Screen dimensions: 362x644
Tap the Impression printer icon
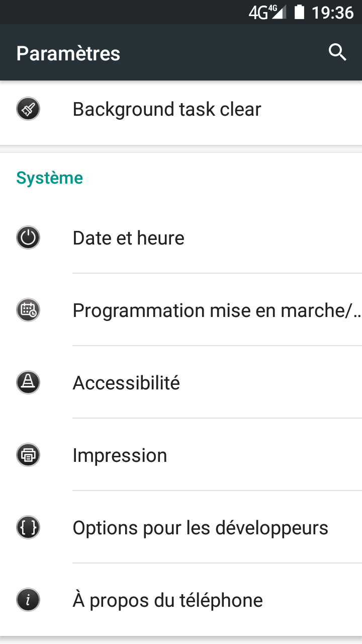point(28,455)
